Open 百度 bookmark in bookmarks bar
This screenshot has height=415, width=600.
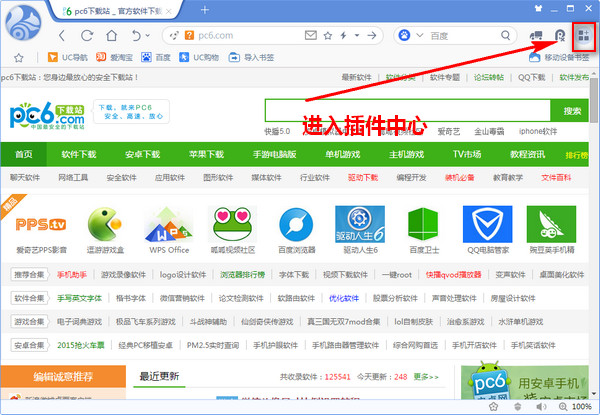156,57
